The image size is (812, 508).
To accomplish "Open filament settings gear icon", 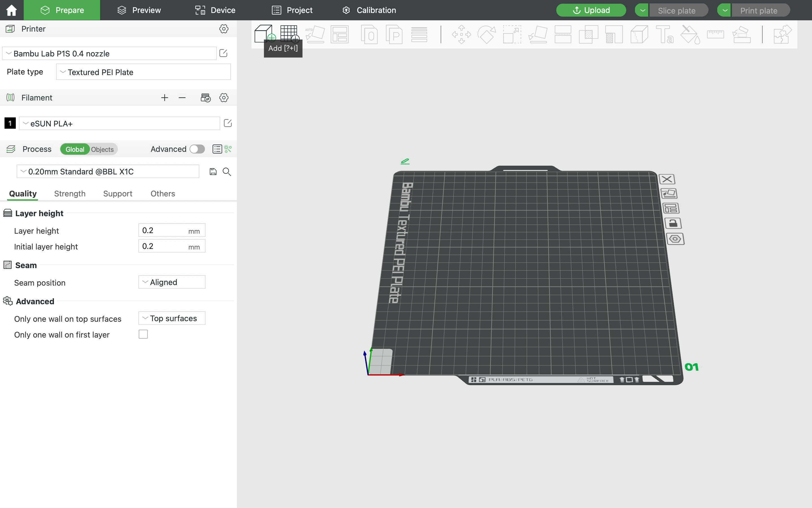I will coord(224,98).
